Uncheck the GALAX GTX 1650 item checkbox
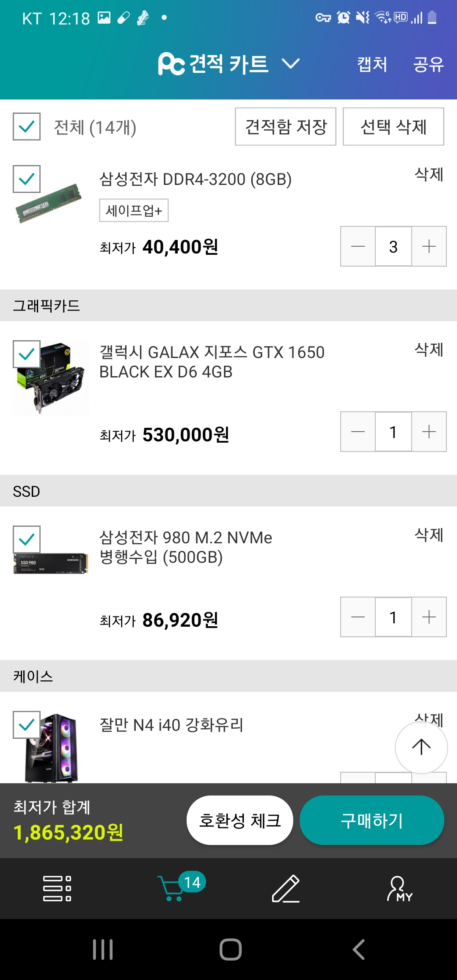Screen dimensions: 457x980 coord(27,354)
